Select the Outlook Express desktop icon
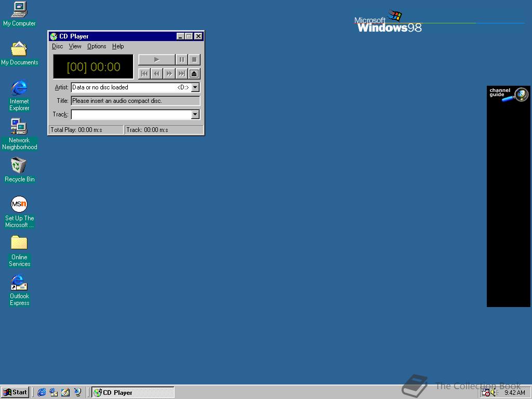This screenshot has width=532, height=399. point(19,290)
